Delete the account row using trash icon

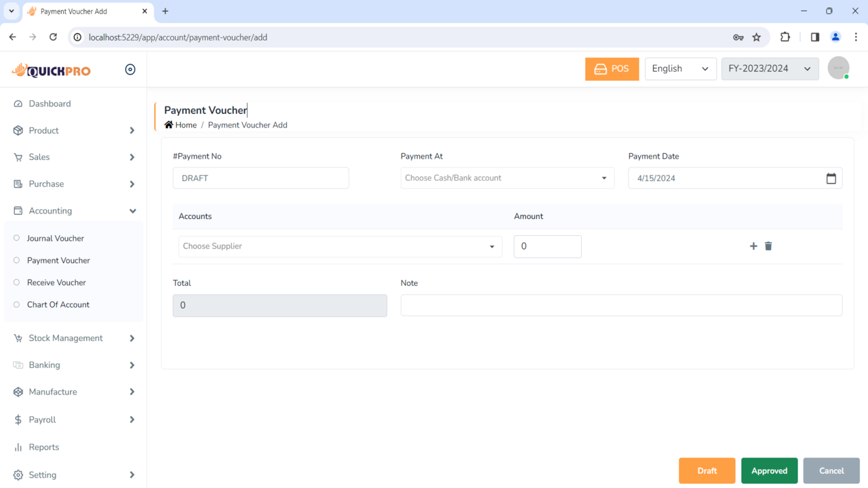(x=768, y=246)
